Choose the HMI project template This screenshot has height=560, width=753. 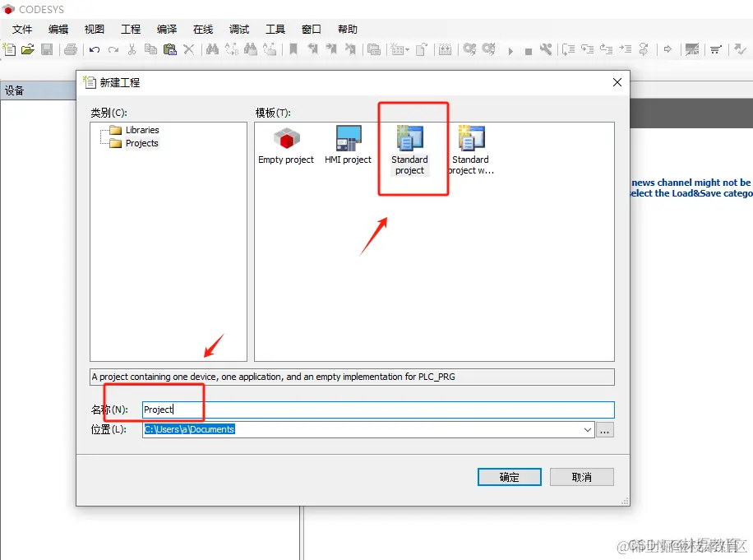pyautogui.click(x=349, y=146)
